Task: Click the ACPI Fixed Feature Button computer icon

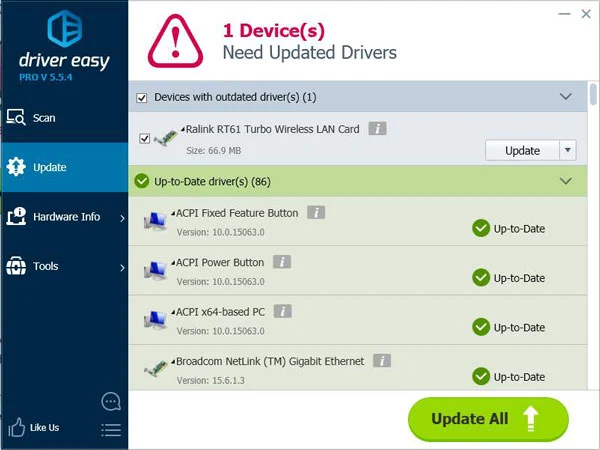Action: 155,221
